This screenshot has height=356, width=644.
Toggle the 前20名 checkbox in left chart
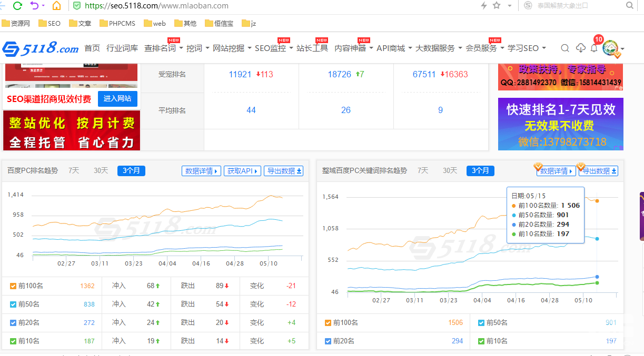(13, 323)
